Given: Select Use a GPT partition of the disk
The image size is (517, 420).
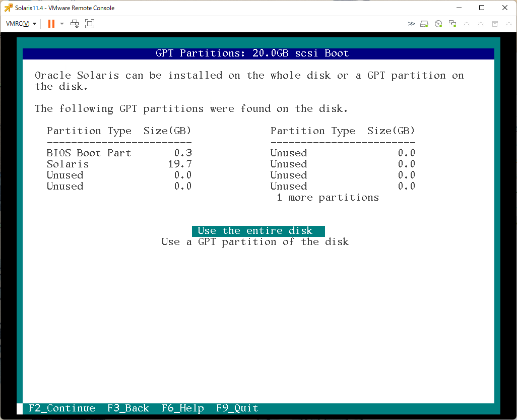Looking at the screenshot, I should (255, 242).
